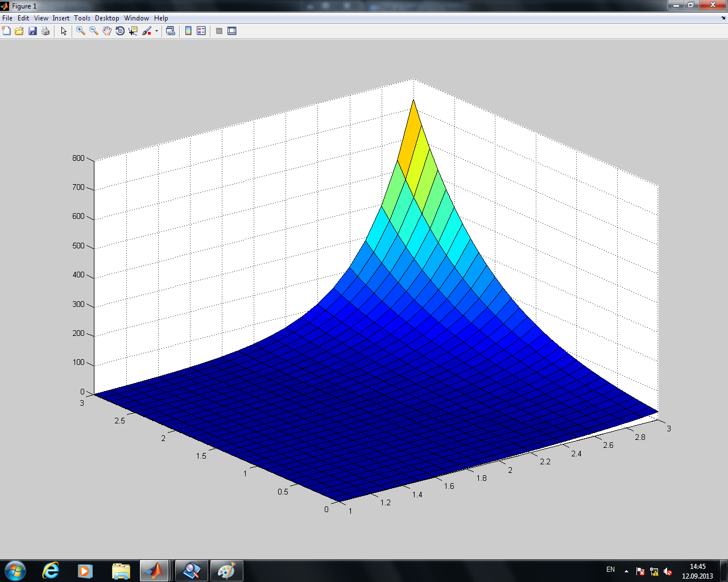Create a new figure
Image resolution: width=728 pixels, height=582 pixels.
tap(6, 31)
